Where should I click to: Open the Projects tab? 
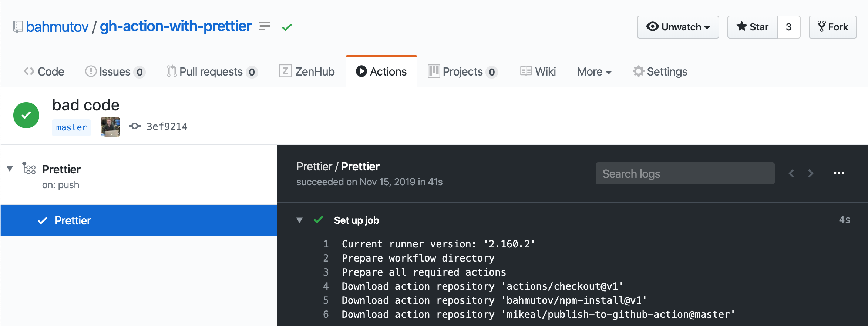(462, 71)
